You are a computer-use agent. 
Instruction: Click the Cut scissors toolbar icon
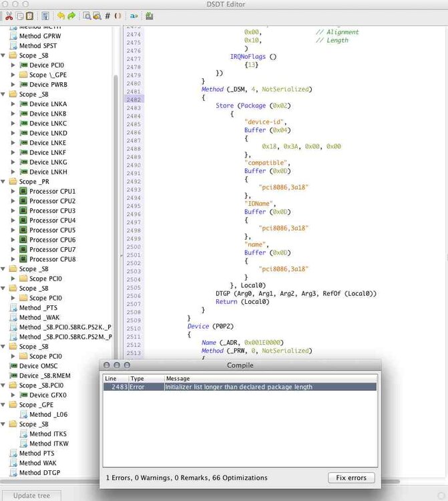(8, 15)
